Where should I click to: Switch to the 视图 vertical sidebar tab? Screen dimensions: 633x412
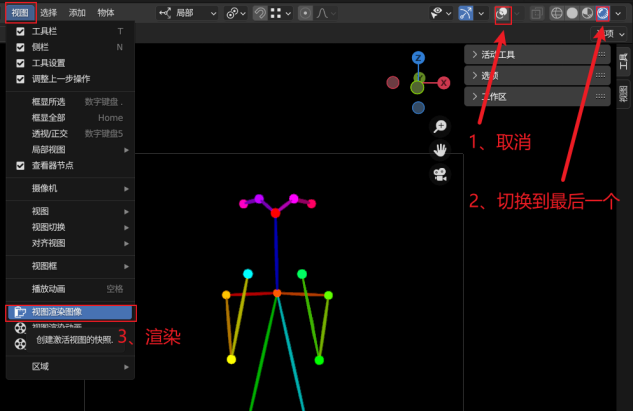click(x=624, y=93)
